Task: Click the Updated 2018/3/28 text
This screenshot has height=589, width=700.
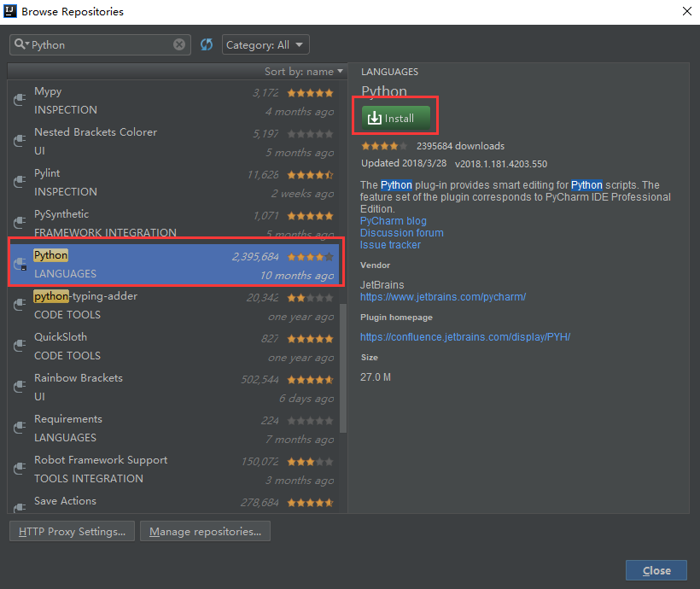Action: (x=404, y=163)
